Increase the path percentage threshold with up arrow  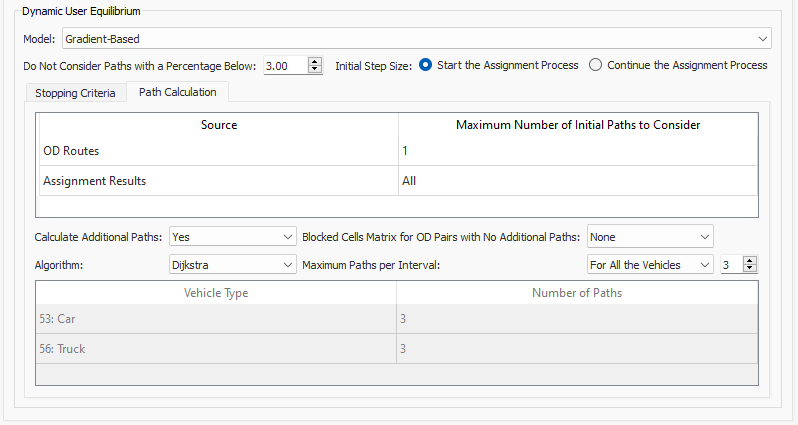click(x=316, y=61)
